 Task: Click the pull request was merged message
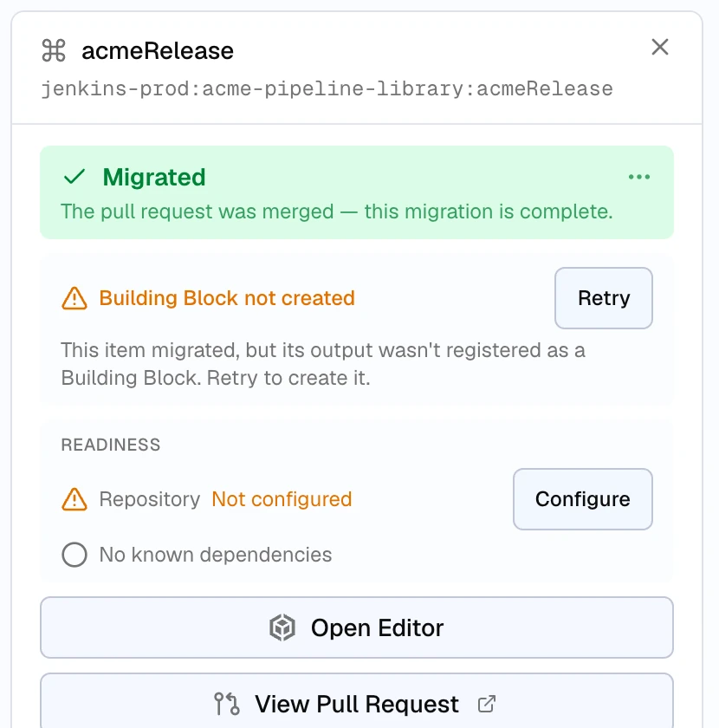(x=336, y=211)
